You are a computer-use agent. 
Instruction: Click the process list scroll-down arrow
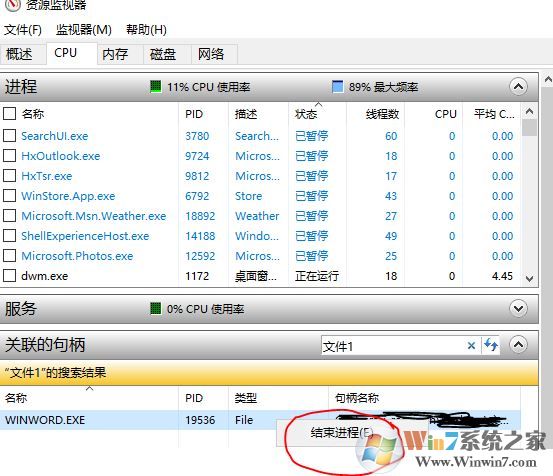[x=529, y=279]
